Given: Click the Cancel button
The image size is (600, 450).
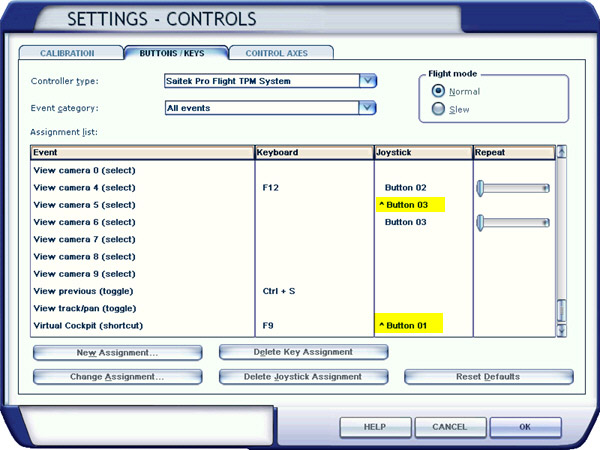Looking at the screenshot, I should coord(449,427).
